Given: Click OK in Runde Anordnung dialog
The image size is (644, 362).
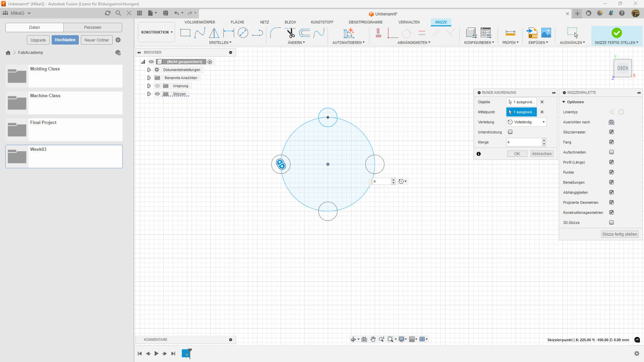Looking at the screenshot, I should point(517,154).
